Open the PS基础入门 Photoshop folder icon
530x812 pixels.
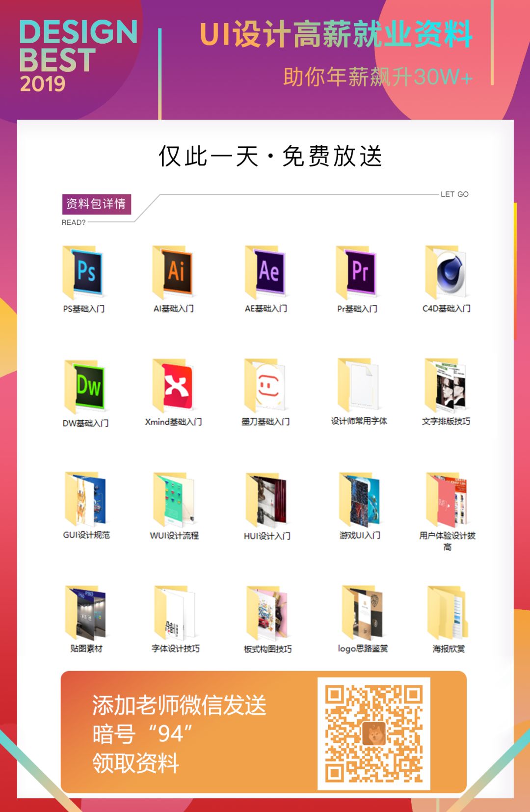click(x=83, y=272)
